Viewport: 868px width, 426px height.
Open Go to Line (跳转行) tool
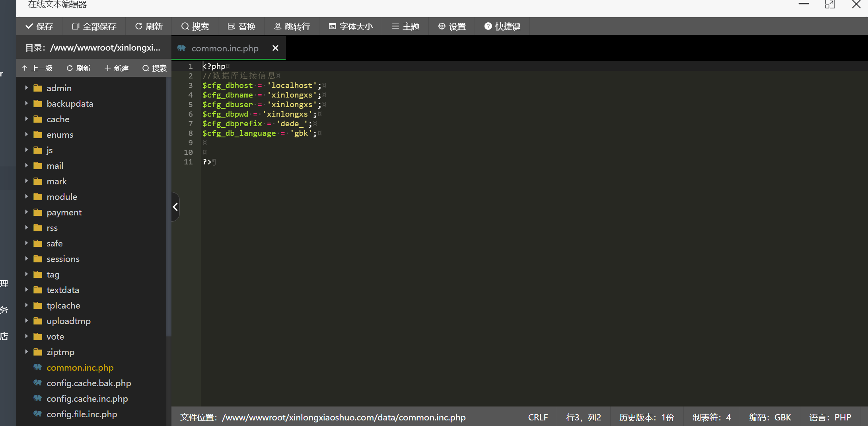pyautogui.click(x=292, y=26)
